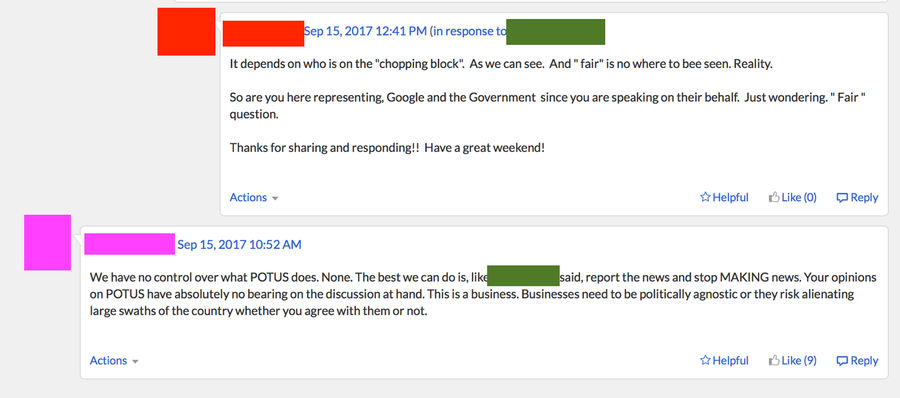This screenshot has height=398, width=900.
Task: Open the Sep 15, 2017 10:52 AM timestamp link
Action: (x=239, y=245)
